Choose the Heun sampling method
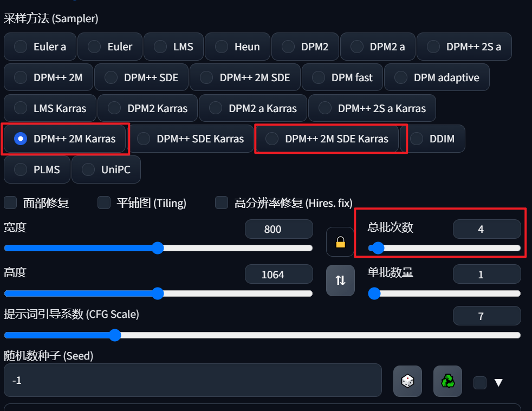Viewport: 532px width, 411px height. 237,47
